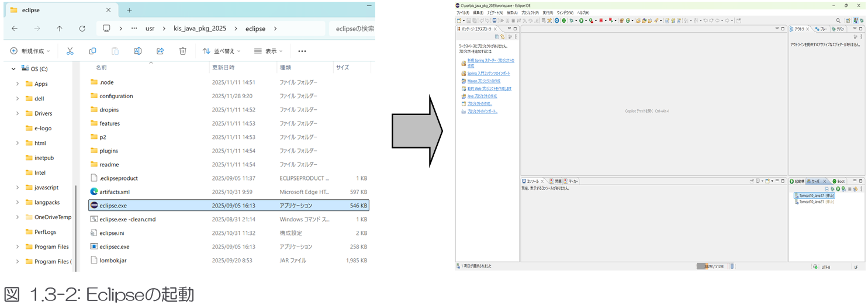Collapse the OS (C:) drive node
Screen dimensions: 868x305
pyautogui.click(x=13, y=69)
